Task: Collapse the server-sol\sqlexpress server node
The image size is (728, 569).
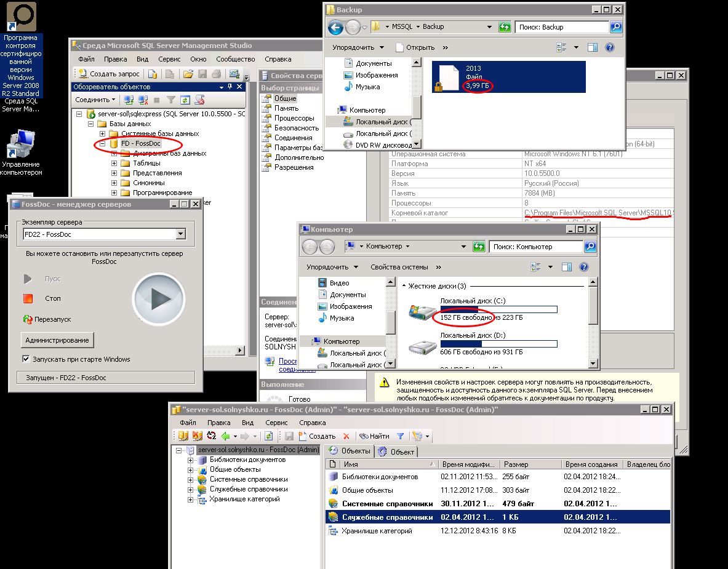Action: pos(79,114)
